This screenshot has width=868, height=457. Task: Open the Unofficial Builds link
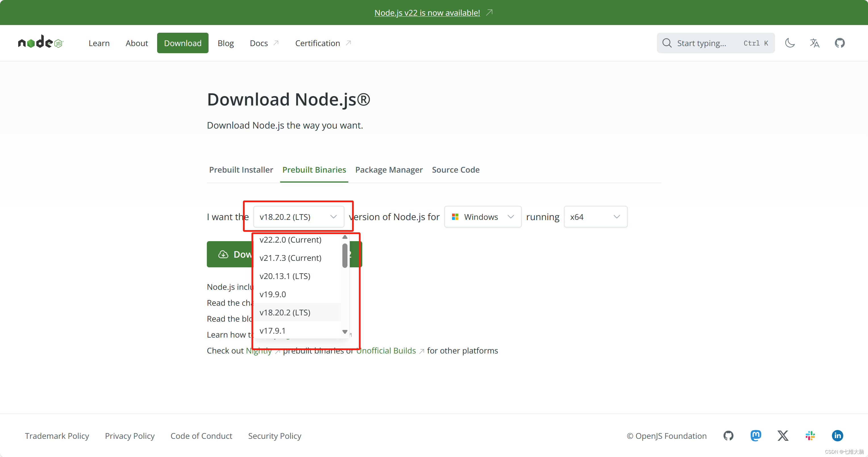386,351
